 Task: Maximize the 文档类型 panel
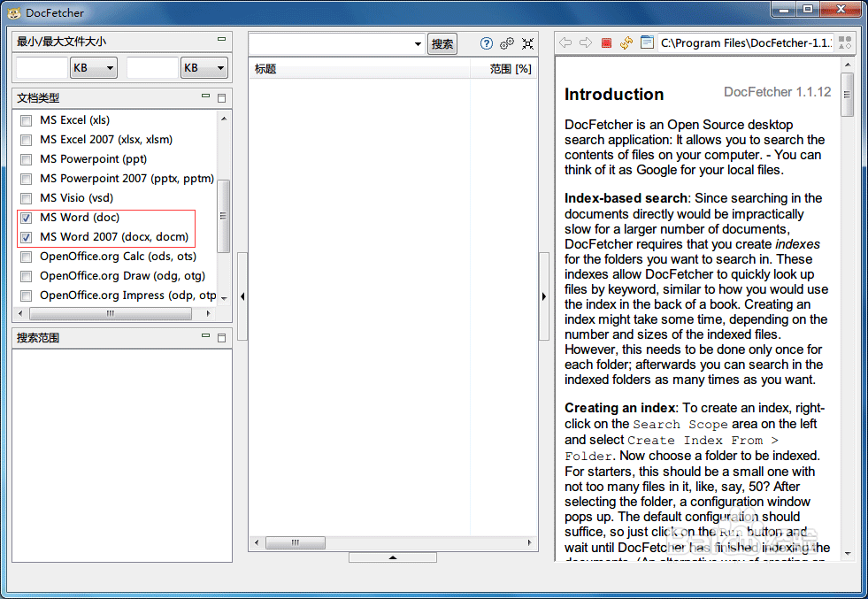(221, 98)
